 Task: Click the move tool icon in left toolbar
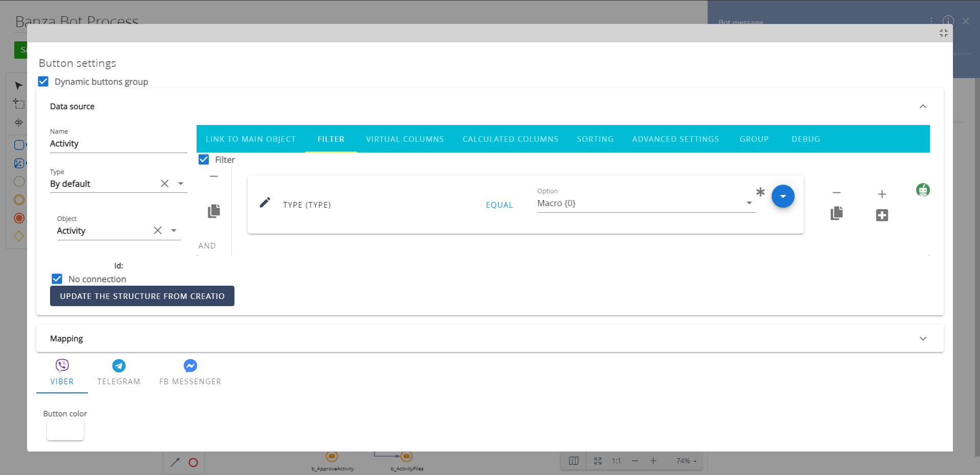coord(18,122)
